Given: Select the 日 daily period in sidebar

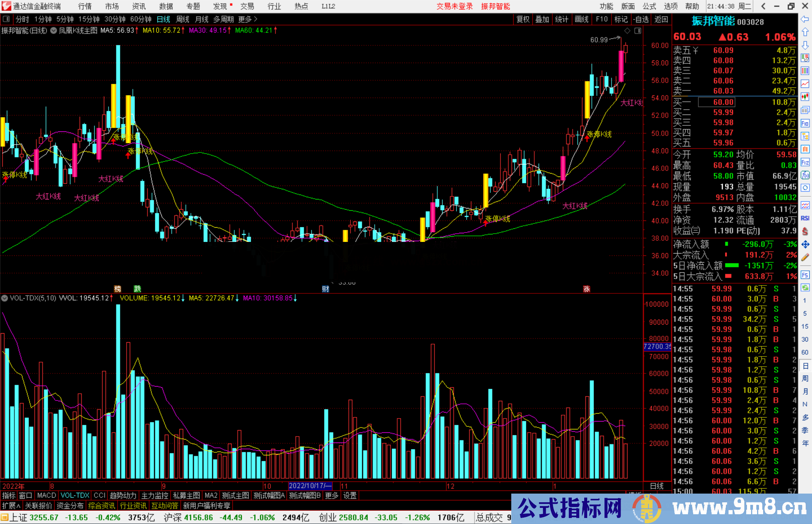Looking at the screenshot, I should click(805, 365).
